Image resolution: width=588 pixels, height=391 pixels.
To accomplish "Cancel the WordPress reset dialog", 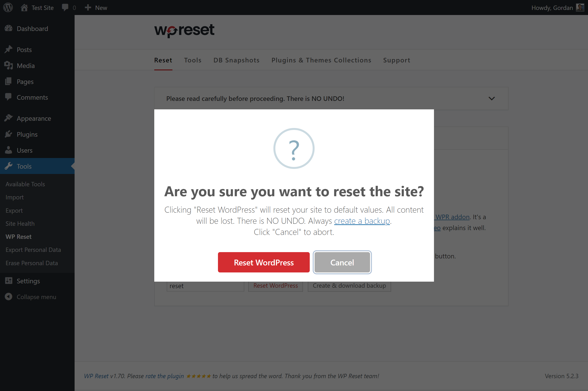I will click(x=342, y=262).
